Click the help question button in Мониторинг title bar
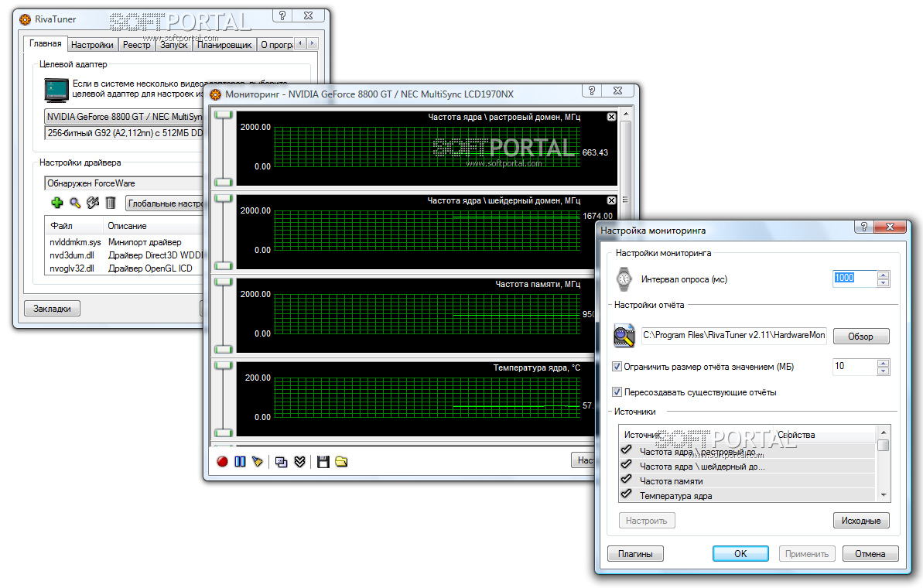The width and height of the screenshot is (923, 588). click(592, 91)
